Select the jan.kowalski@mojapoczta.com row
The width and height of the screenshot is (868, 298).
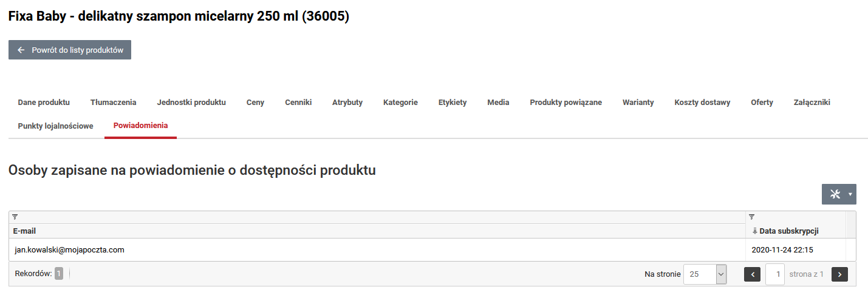[432, 249]
